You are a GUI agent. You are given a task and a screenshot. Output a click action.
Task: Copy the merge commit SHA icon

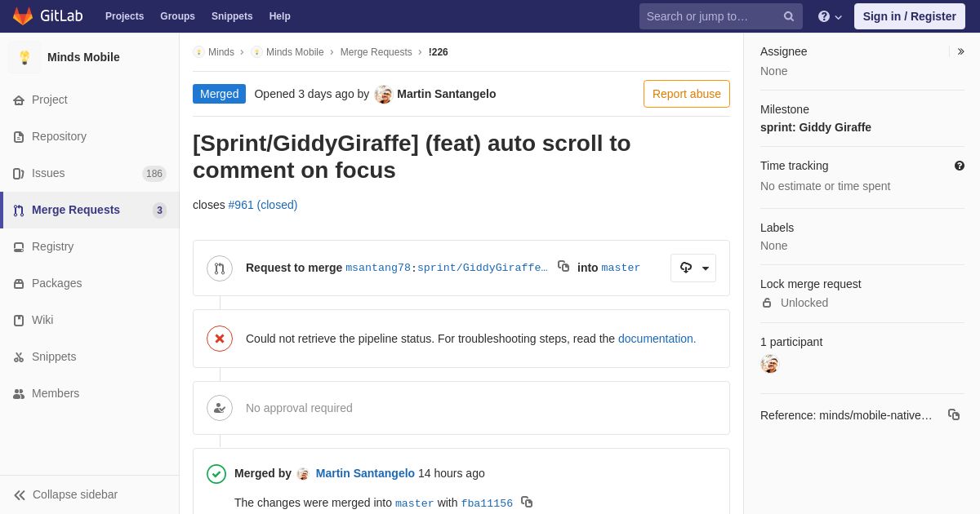coord(527,502)
